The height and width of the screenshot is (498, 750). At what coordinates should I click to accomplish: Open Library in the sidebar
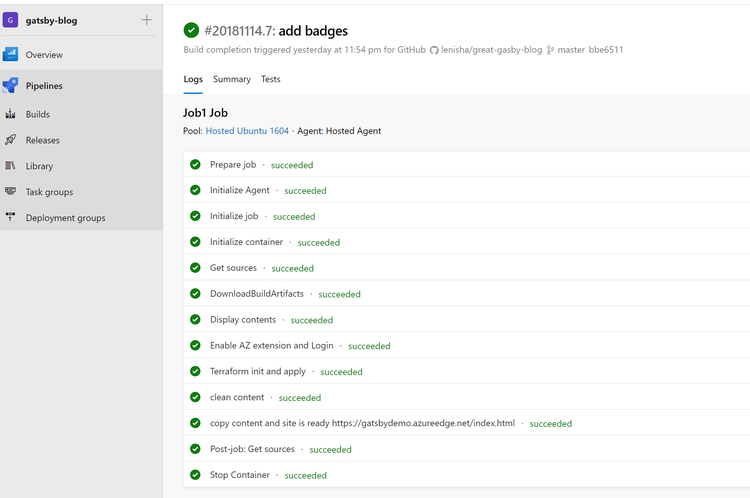[x=81, y=166]
